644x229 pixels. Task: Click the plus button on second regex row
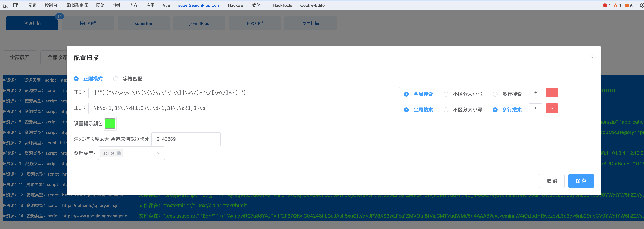(535, 108)
